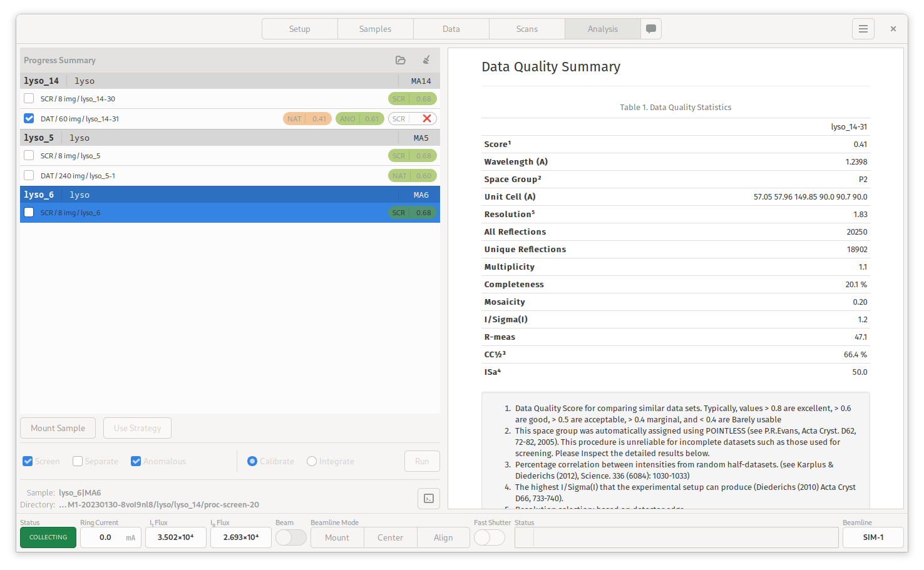Click the COLLECTING status indicator
This screenshot has width=924, height=570.
(48, 537)
